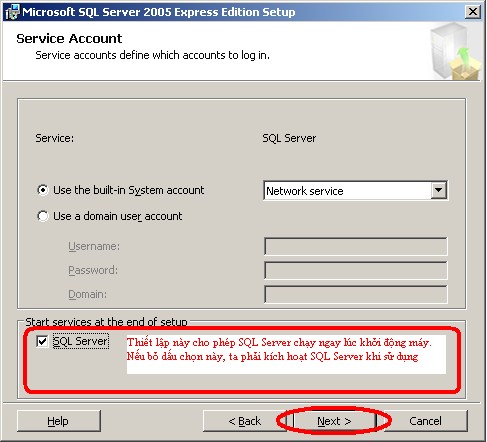
Task: Click the Service Account heading text
Action: pos(69,39)
